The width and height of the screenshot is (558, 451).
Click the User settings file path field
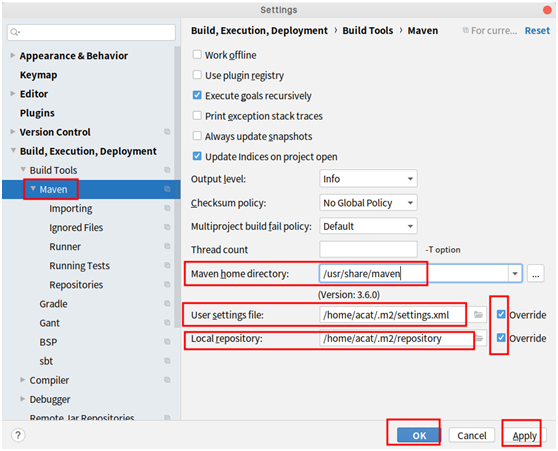[395, 315]
